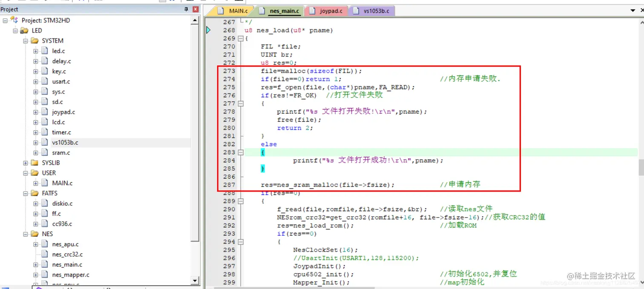644x289 pixels.
Task: Collapse the FATFS group
Action: 26,193
